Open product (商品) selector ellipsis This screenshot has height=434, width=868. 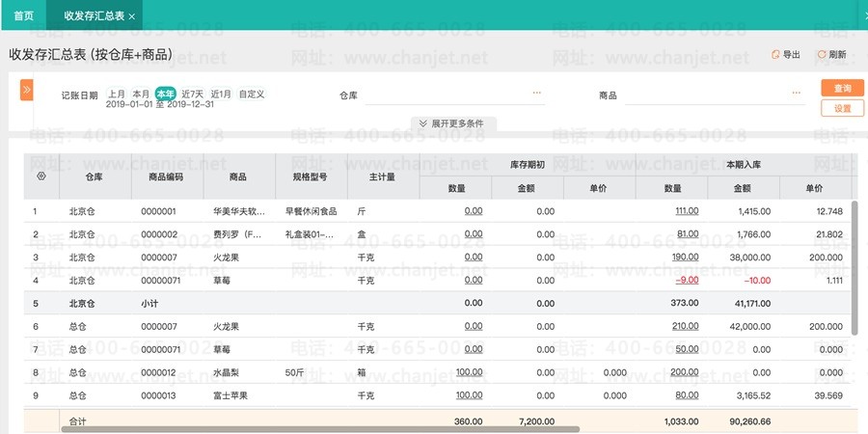coord(796,93)
